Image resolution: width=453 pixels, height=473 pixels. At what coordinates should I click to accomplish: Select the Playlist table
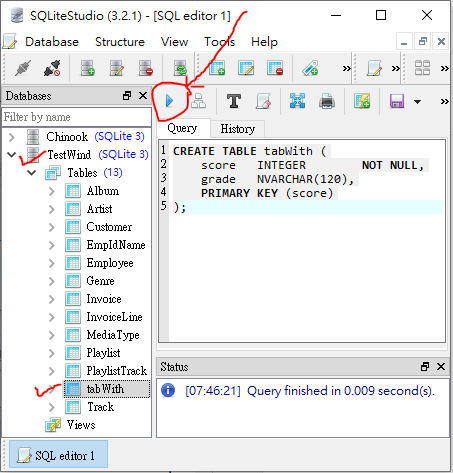(103, 353)
